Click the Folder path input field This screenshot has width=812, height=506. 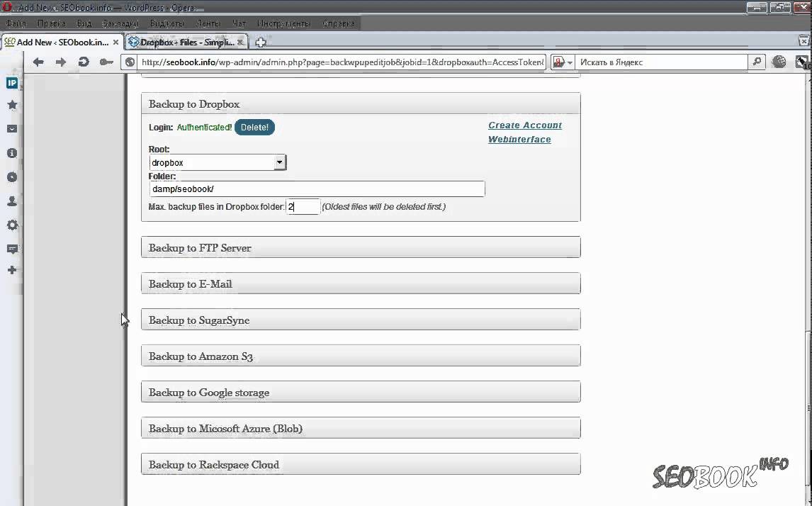(317, 189)
